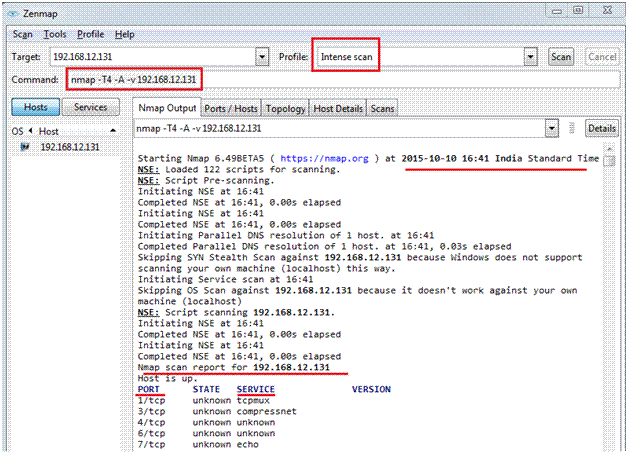Click the "Nmap scan report for" line
Image resolution: width=628 pixels, height=454 pixels.
click(234, 367)
